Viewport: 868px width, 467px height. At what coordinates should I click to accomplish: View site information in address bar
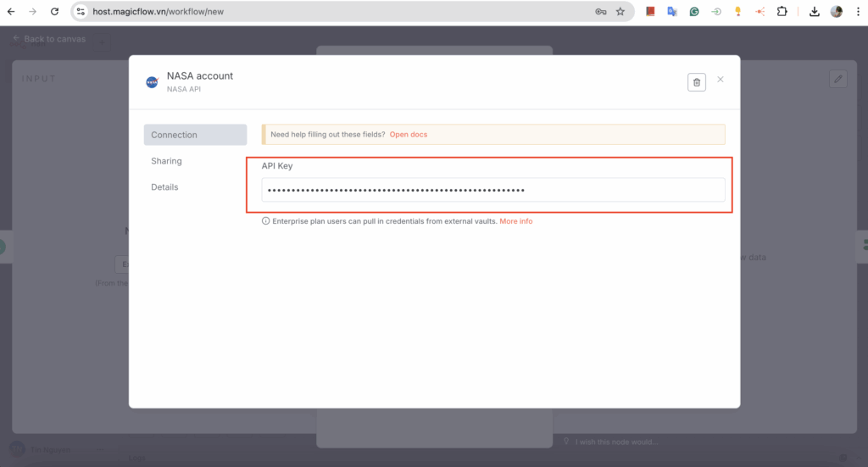pyautogui.click(x=81, y=12)
